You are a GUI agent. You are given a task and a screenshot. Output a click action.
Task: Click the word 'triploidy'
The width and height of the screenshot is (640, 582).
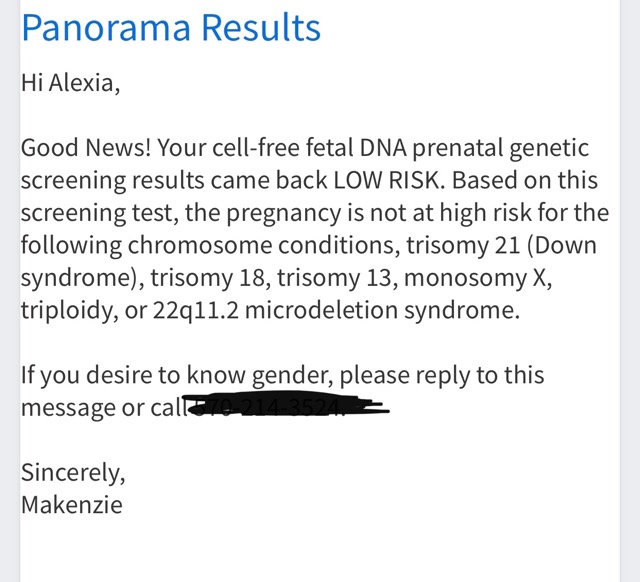pos(67,311)
